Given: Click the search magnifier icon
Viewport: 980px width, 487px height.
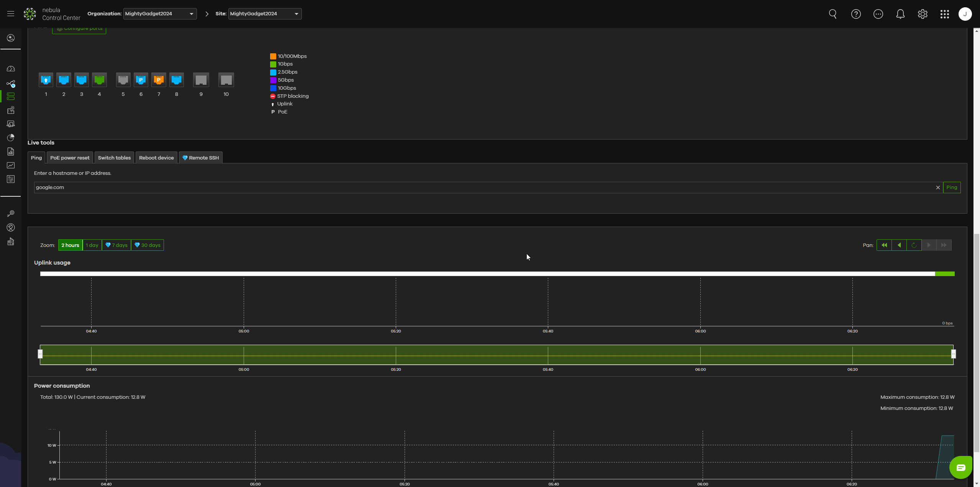Looking at the screenshot, I should click(833, 14).
